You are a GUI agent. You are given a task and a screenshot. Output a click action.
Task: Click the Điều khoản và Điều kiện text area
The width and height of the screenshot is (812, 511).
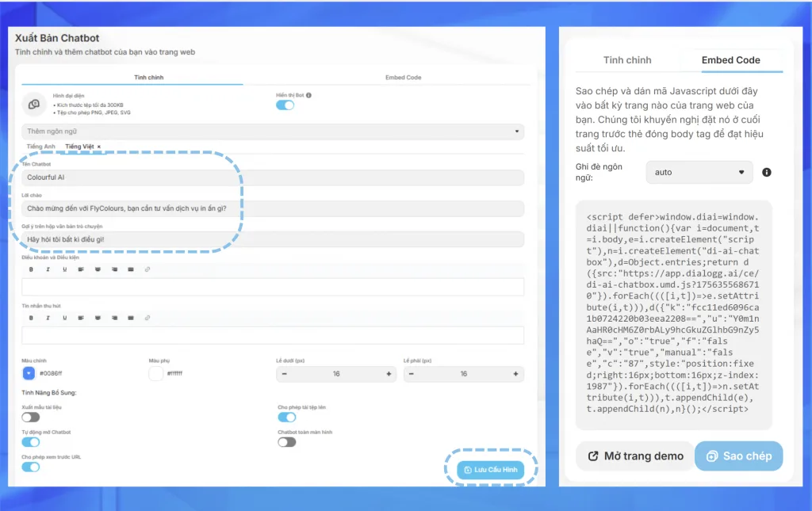pyautogui.click(x=273, y=287)
